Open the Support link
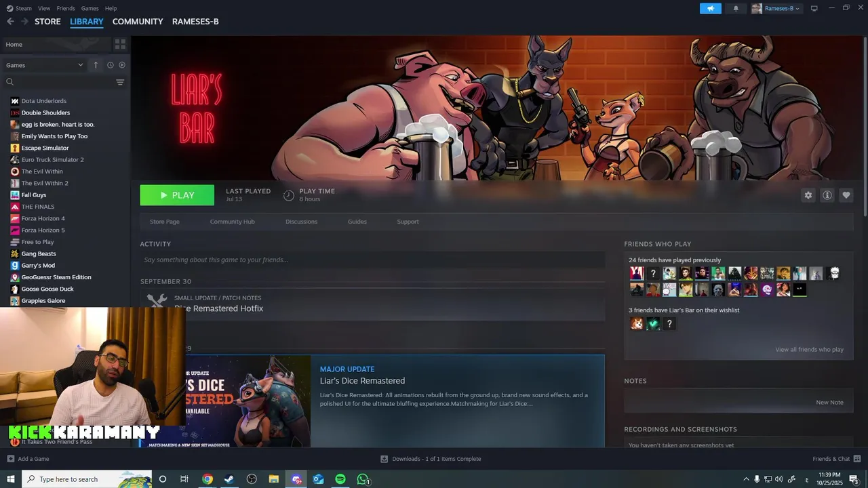868x488 pixels. pos(408,222)
